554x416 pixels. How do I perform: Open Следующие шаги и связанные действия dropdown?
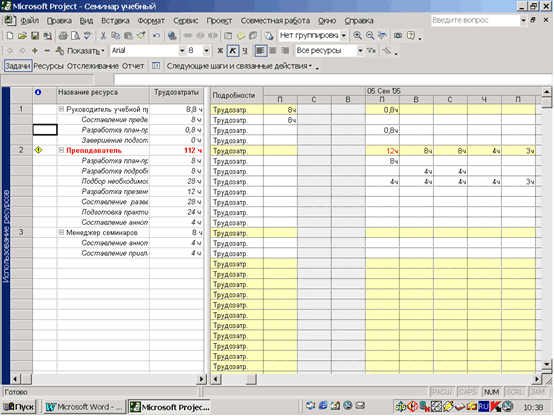click(239, 66)
